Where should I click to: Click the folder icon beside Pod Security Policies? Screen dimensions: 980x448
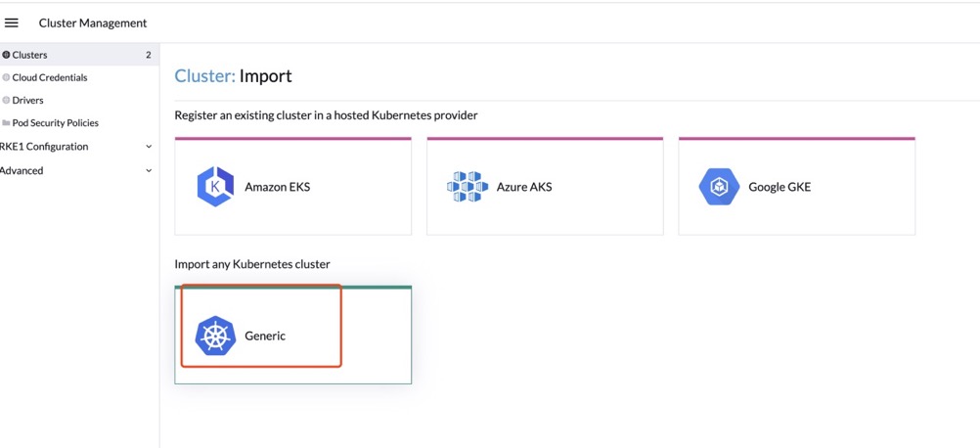point(6,123)
